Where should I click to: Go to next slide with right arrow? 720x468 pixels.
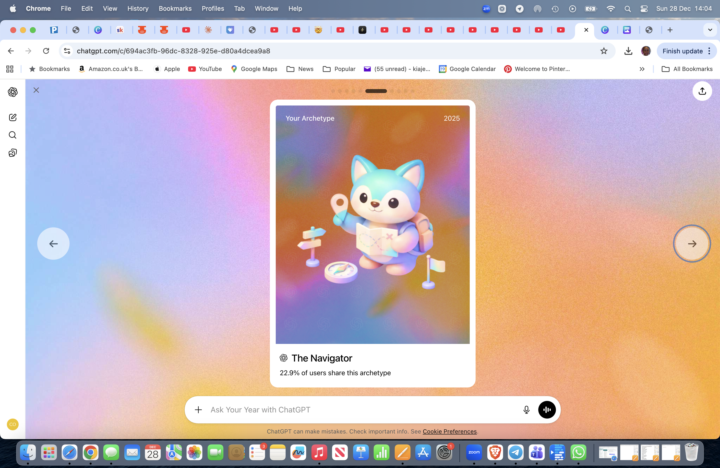tap(691, 244)
